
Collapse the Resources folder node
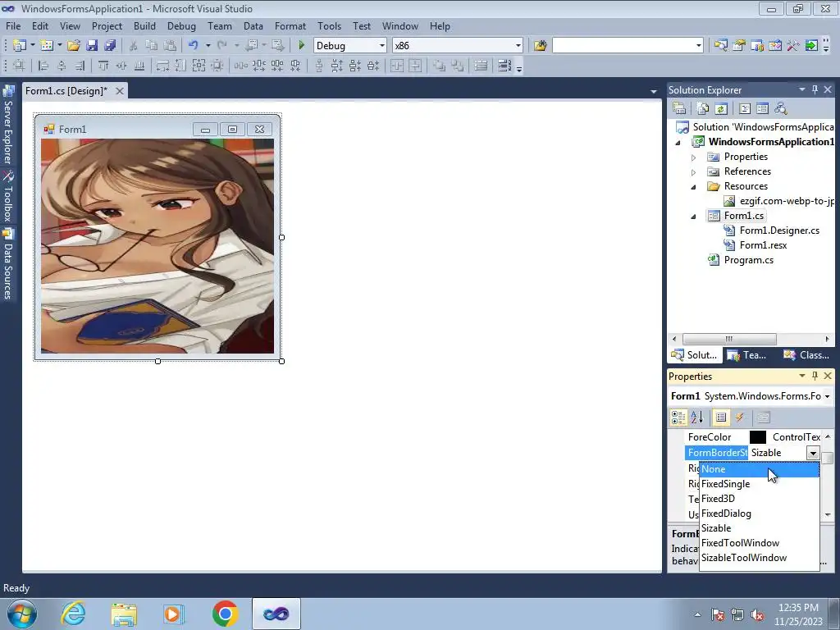pos(694,187)
